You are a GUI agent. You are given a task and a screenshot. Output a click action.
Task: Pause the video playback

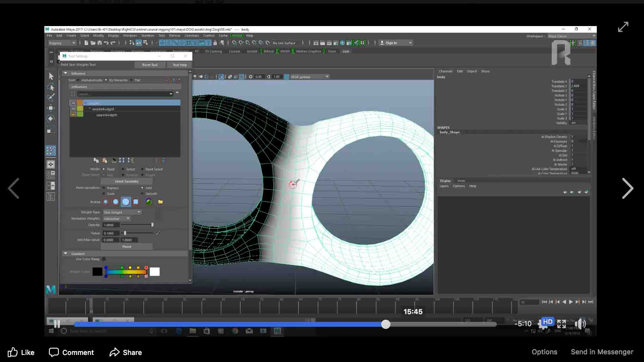coord(57,324)
